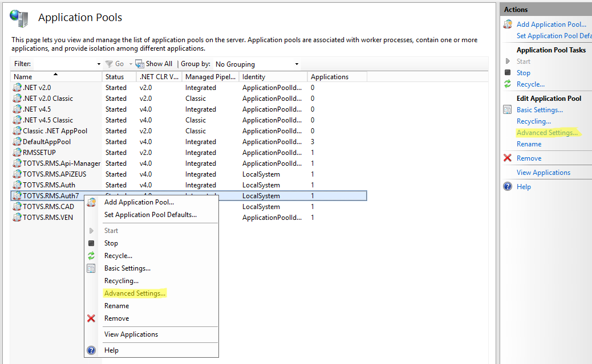The height and width of the screenshot is (364, 592).
Task: Sort by the Identity column header
Action: pyautogui.click(x=272, y=77)
